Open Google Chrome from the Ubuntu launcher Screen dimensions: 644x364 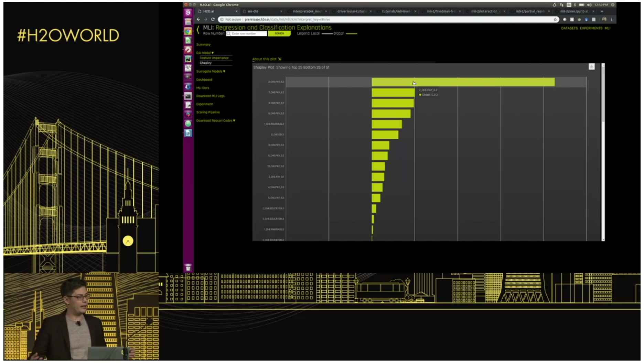188,31
